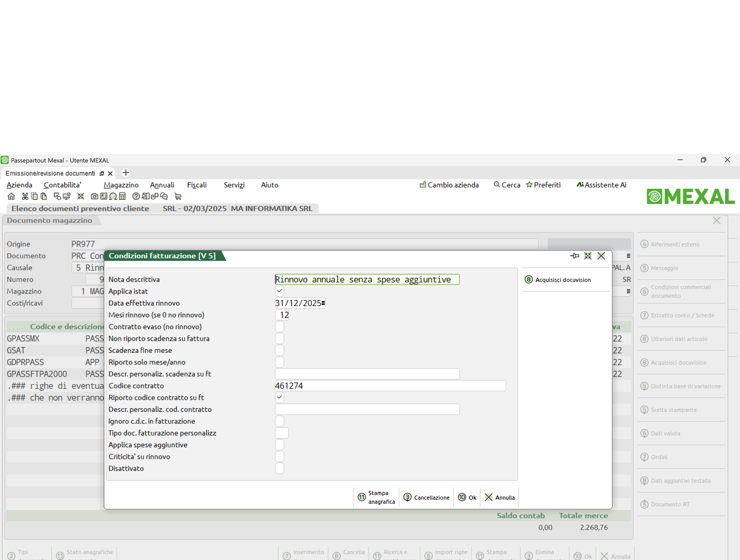
Task: Click the home icon in toolbar
Action: pos(11,196)
